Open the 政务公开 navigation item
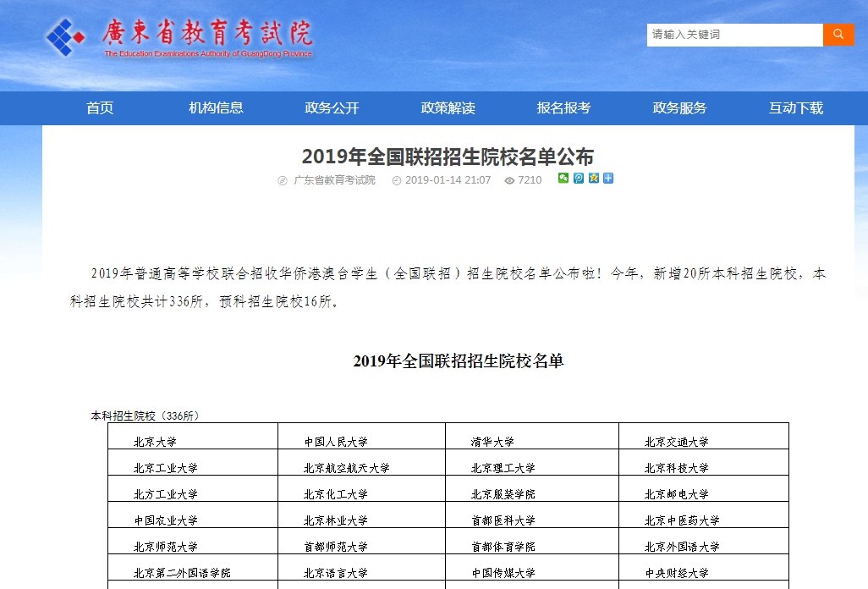The height and width of the screenshot is (589, 868). (332, 108)
